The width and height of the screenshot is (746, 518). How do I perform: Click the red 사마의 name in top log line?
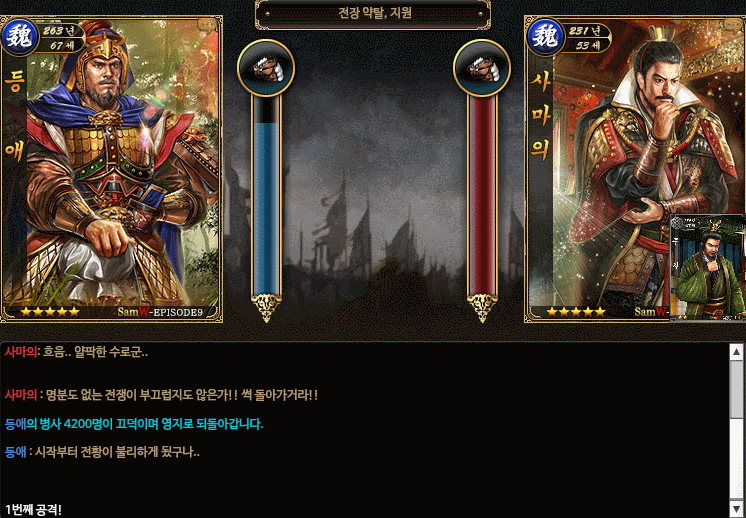point(21,352)
